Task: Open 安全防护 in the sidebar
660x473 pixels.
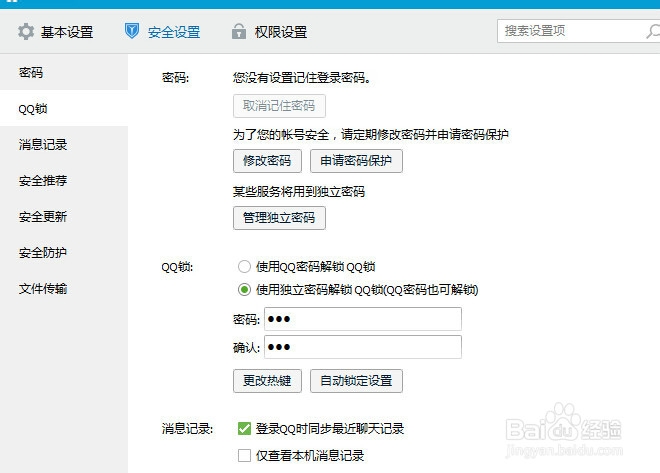Action: (x=64, y=252)
